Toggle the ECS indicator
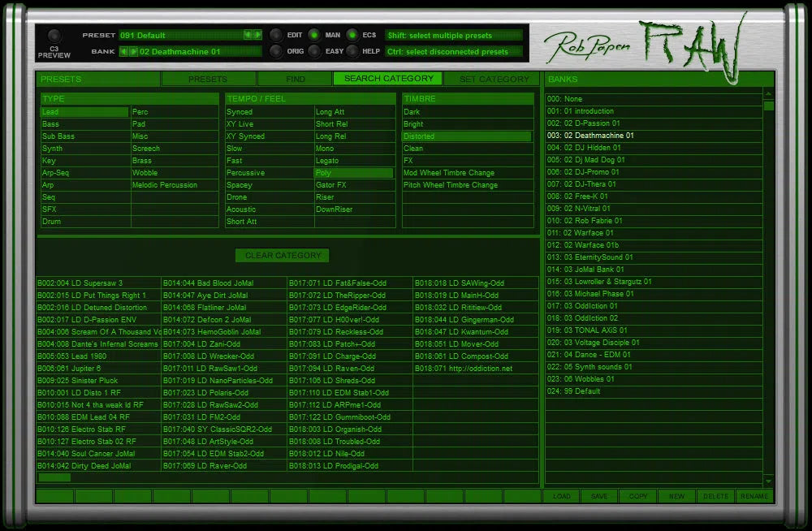The height and width of the screenshot is (531, 812). coord(351,36)
